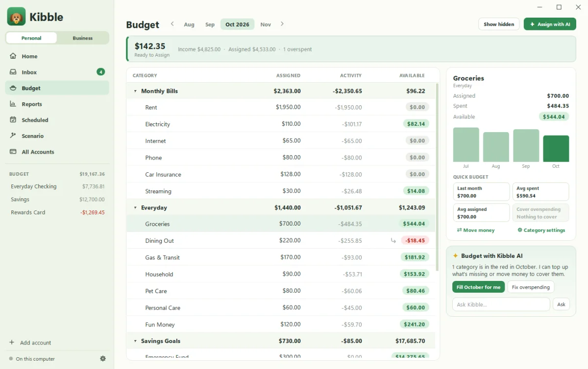588x369 pixels.
Task: Click the Sep bar in spending chart
Action: (526, 146)
